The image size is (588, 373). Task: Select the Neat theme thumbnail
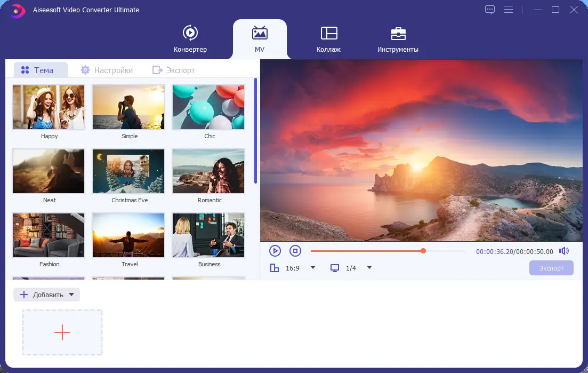49,171
